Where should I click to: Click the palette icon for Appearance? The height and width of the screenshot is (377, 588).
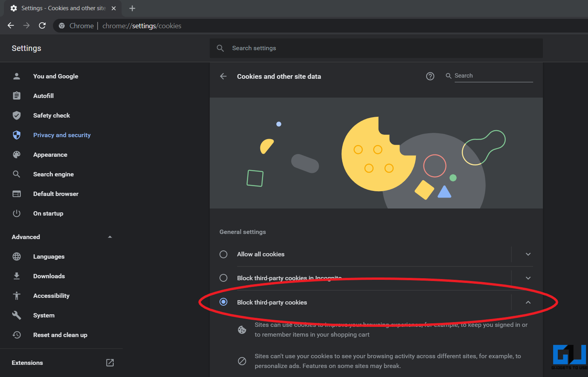(x=16, y=154)
